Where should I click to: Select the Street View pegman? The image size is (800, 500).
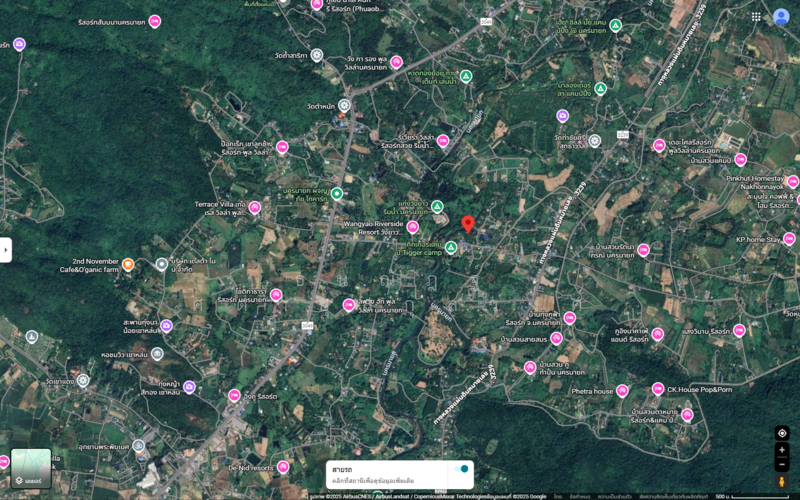[x=782, y=481]
